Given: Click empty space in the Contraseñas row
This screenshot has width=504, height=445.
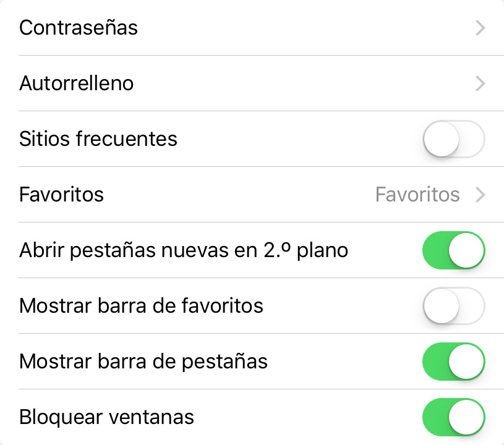Looking at the screenshot, I should tap(297, 28).
